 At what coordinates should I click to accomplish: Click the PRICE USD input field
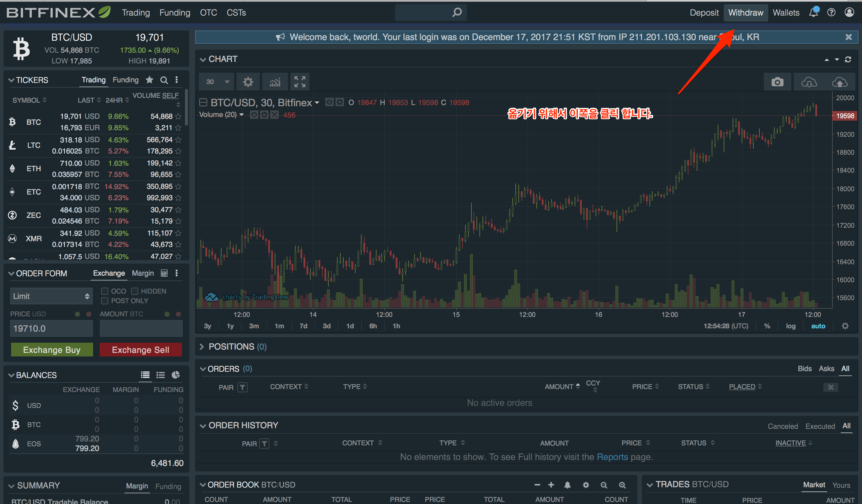coord(51,329)
